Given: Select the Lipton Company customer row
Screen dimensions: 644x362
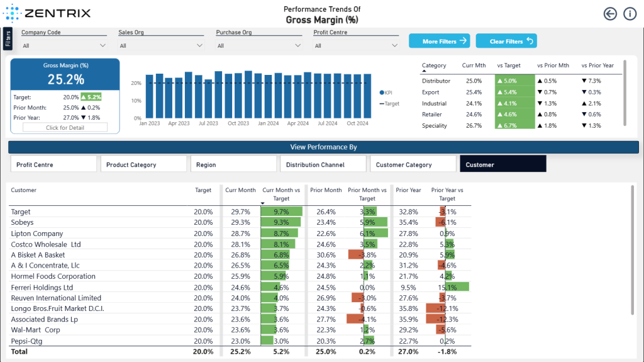Looking at the screenshot, I should [x=240, y=233].
